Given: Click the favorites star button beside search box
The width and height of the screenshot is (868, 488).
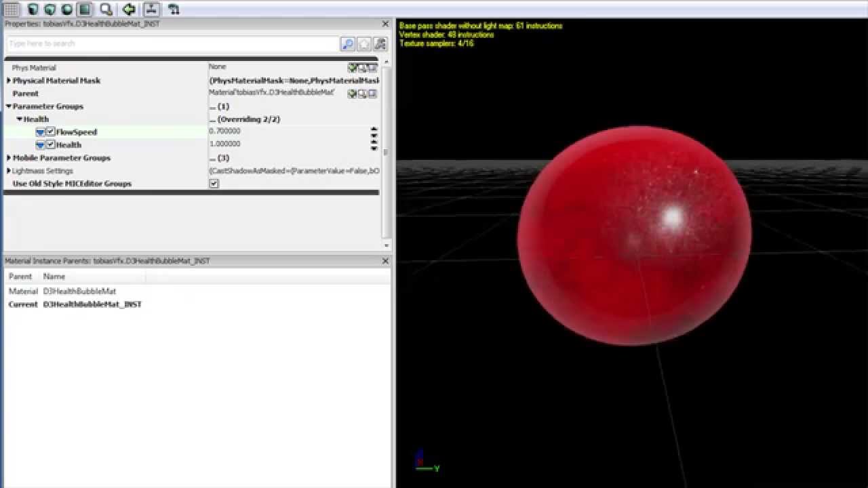Looking at the screenshot, I should click(364, 44).
